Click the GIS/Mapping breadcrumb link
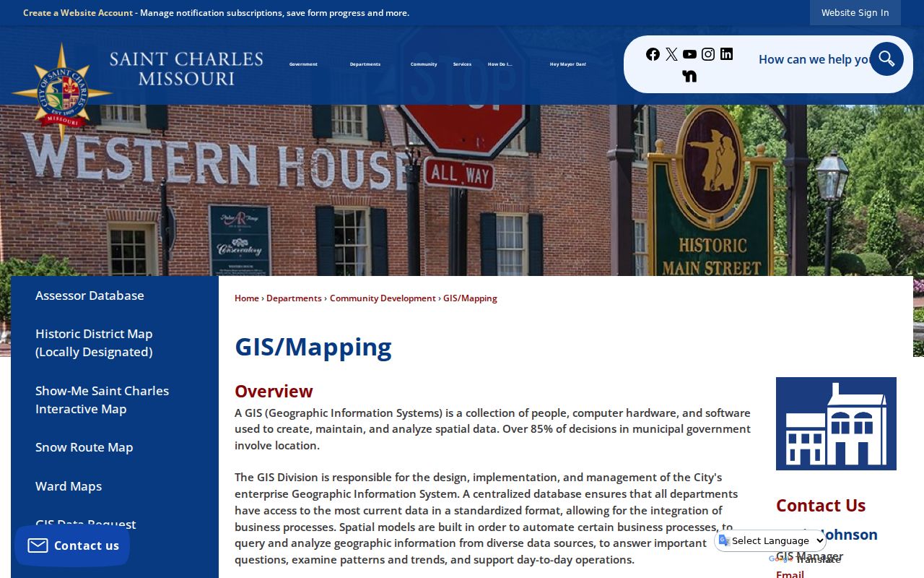The height and width of the screenshot is (578, 924). pos(470,298)
